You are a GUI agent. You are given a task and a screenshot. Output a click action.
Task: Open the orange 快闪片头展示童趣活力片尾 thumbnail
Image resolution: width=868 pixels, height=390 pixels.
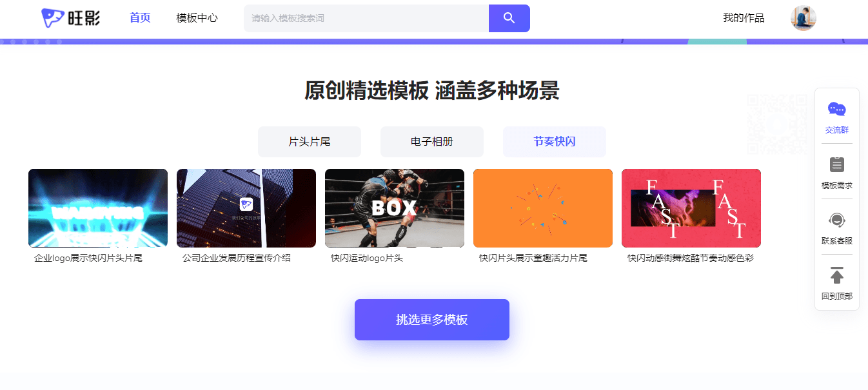pos(543,208)
